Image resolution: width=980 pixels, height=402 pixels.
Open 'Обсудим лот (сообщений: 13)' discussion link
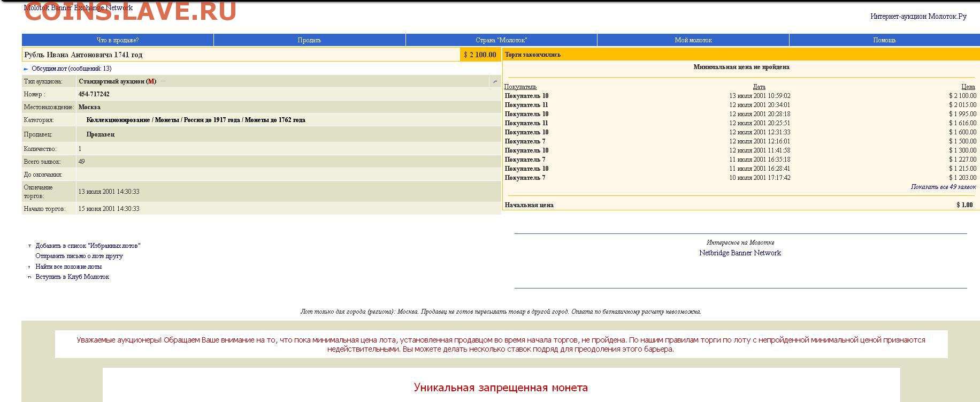[72, 69]
